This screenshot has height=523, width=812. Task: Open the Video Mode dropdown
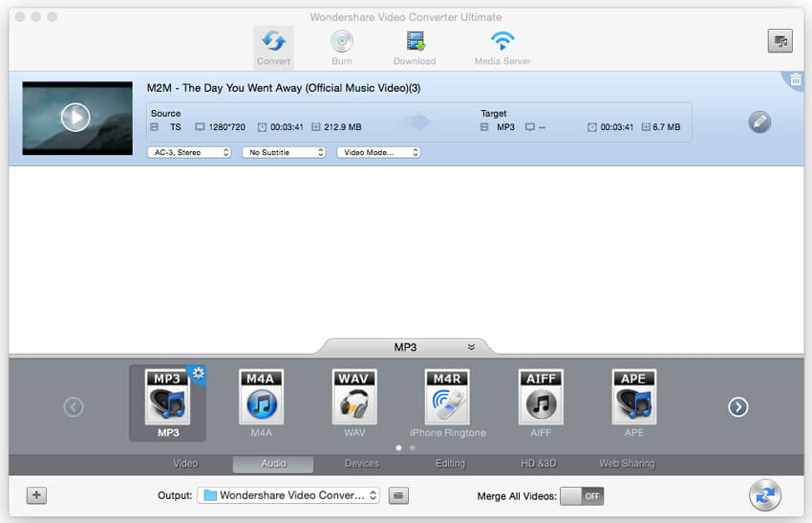click(378, 152)
